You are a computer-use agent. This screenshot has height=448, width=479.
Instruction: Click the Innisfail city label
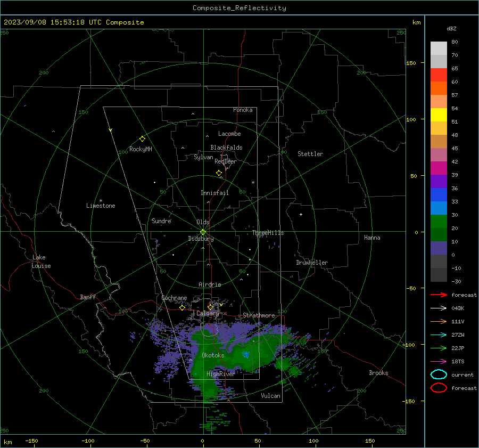pos(214,193)
